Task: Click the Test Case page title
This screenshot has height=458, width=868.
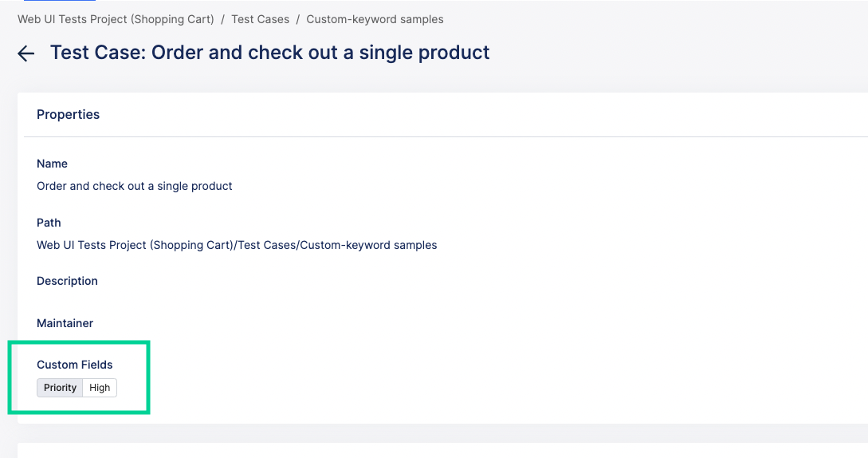Action: pyautogui.click(x=269, y=53)
